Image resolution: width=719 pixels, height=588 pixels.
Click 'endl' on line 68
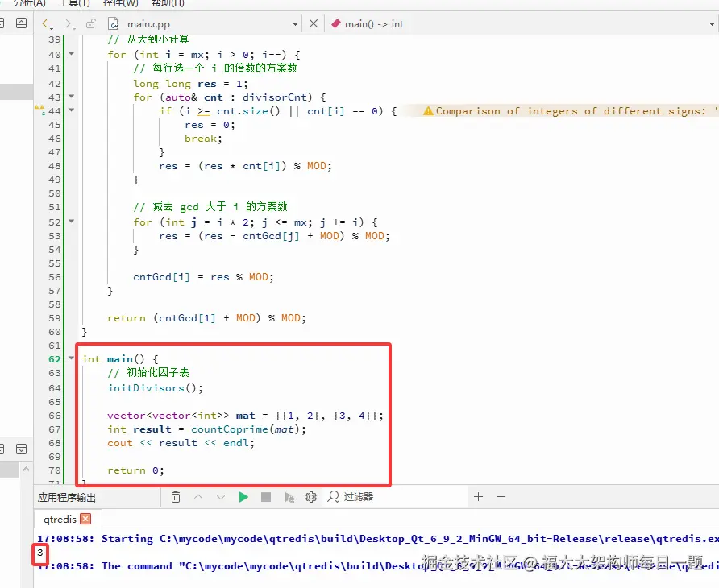pos(235,443)
